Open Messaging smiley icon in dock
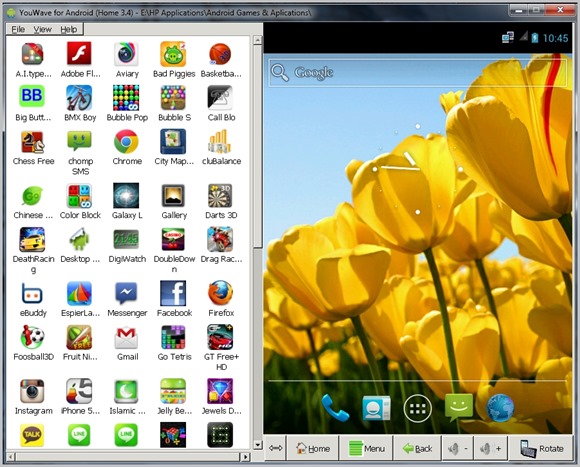This screenshot has height=467, width=580. tap(459, 407)
